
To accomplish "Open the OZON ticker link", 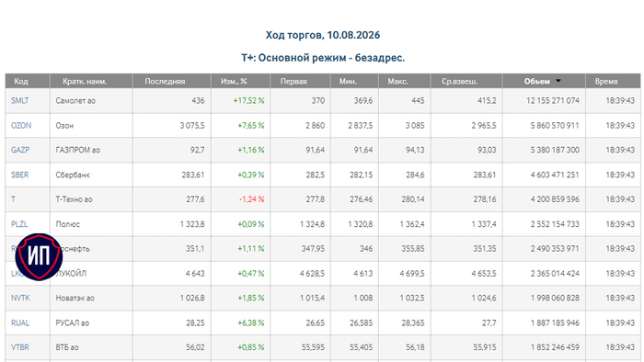I will [21, 126].
